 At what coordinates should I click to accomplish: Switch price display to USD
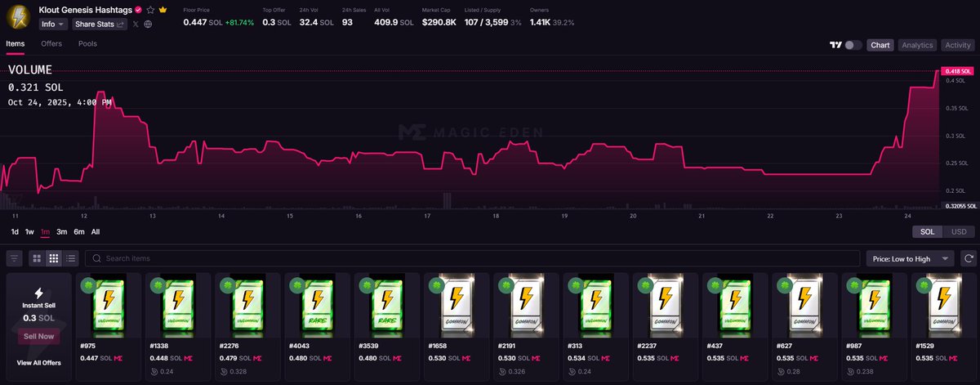tap(959, 232)
